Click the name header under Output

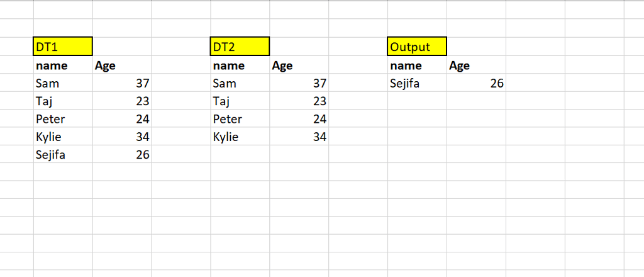(x=418, y=65)
